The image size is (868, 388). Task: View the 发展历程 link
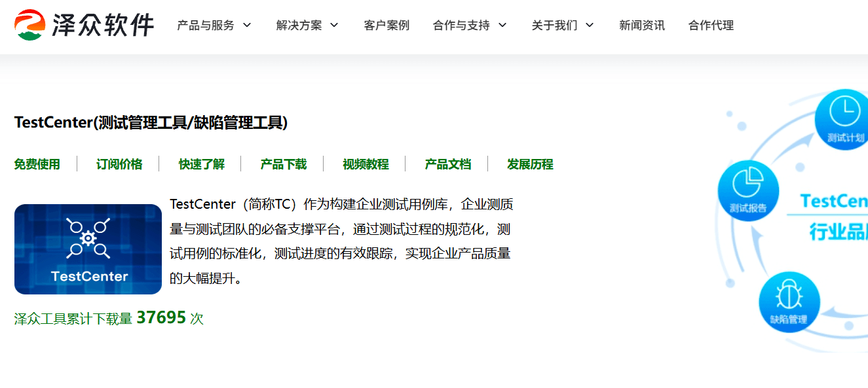[x=530, y=164]
